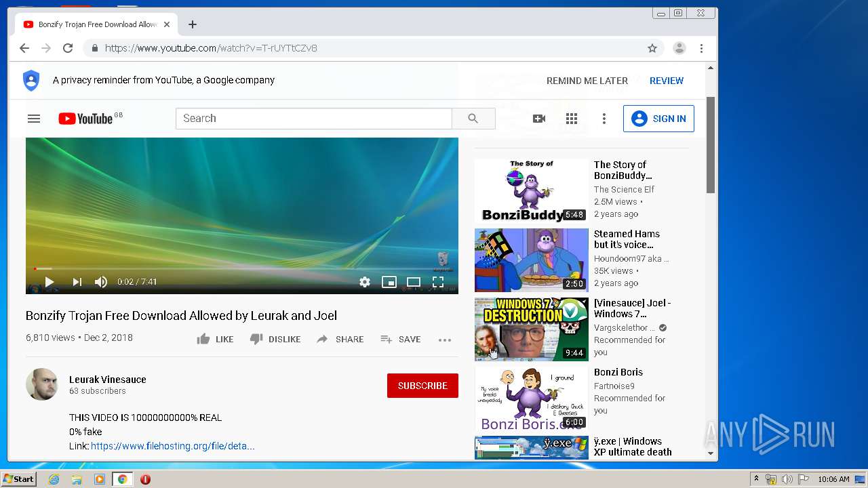This screenshot has width=868, height=488.
Task: Open the YouTube hamburger guide menu
Action: pyautogui.click(x=34, y=119)
